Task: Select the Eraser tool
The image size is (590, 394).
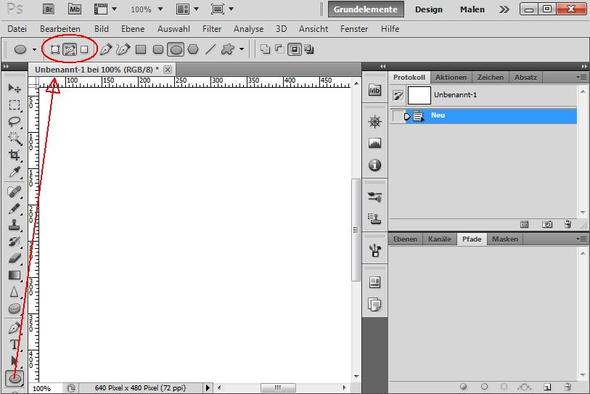Action: coord(14,258)
